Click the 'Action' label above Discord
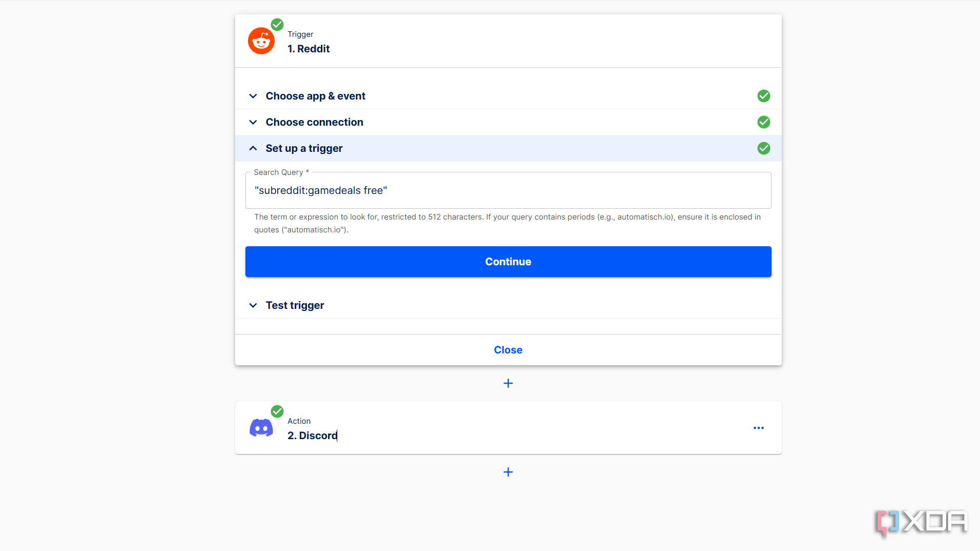Image resolution: width=980 pixels, height=551 pixels. pyautogui.click(x=299, y=421)
